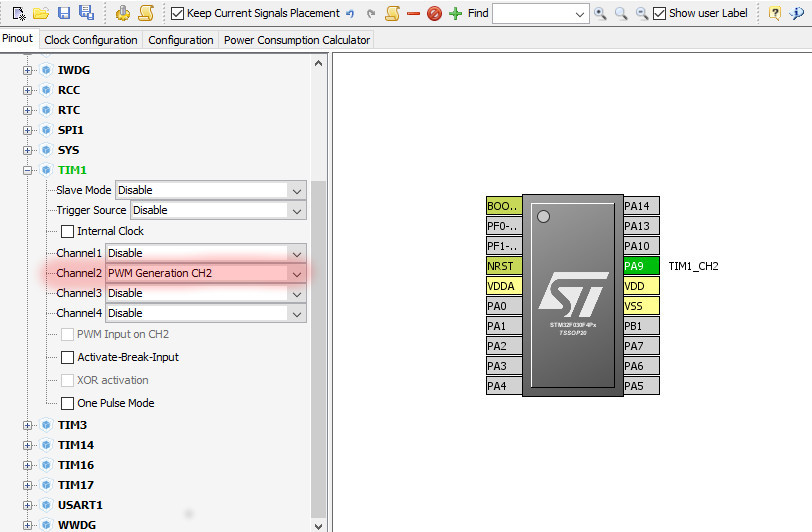Click the NRST pin on the chip
Viewport: 812px width, 532px height.
click(x=504, y=266)
